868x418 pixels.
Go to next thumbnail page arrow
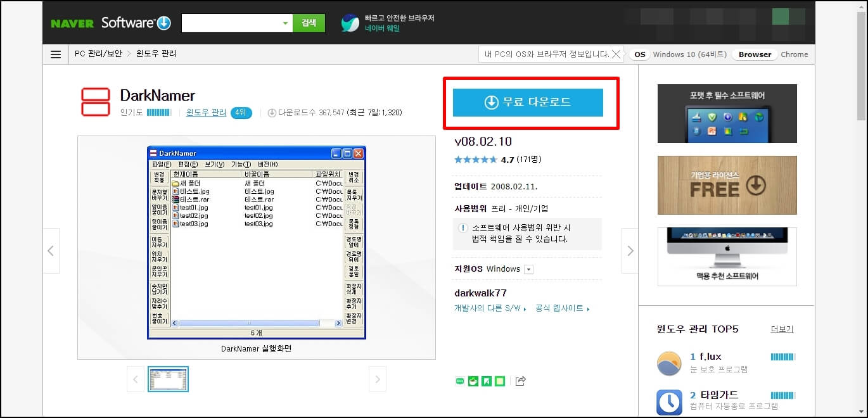(378, 379)
